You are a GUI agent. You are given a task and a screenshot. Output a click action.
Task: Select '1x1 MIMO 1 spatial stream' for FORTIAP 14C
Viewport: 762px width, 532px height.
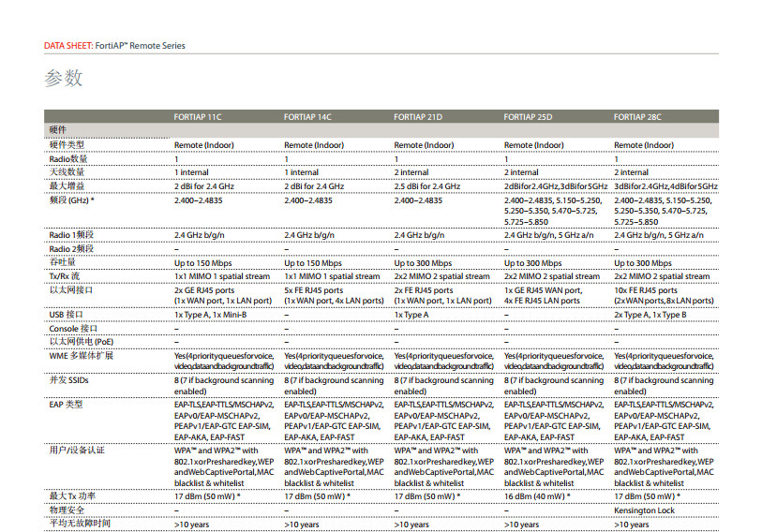(x=332, y=276)
